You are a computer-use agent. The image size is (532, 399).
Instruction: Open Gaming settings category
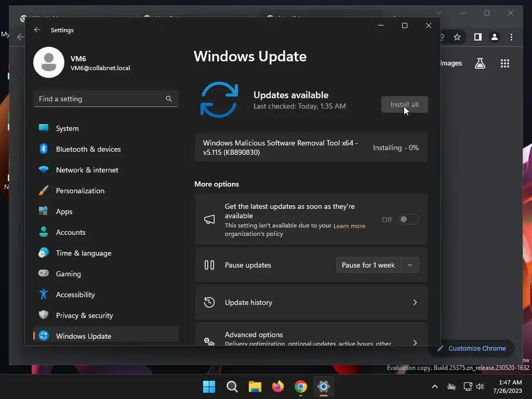click(106, 274)
